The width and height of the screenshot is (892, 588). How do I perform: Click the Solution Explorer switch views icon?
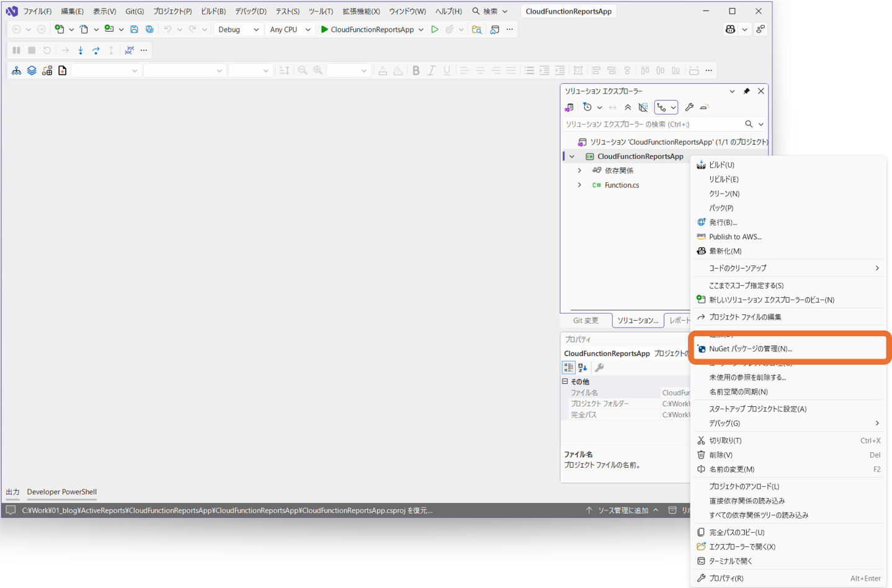coord(569,107)
